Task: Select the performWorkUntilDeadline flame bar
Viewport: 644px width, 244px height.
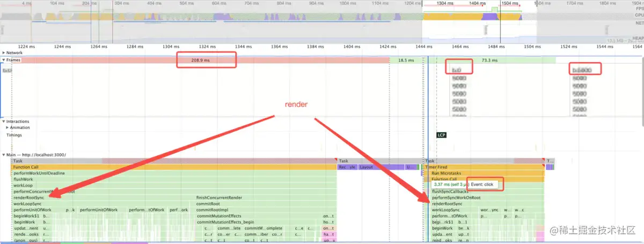Action: coord(173,173)
